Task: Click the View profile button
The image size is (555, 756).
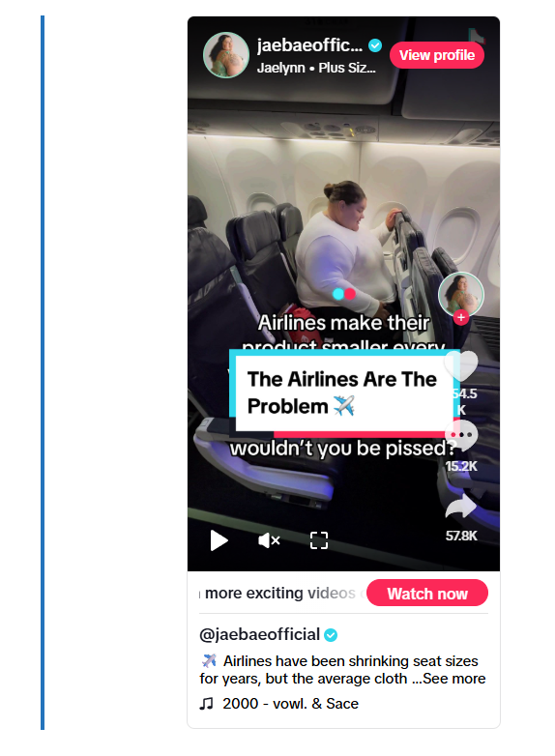Action: click(437, 55)
